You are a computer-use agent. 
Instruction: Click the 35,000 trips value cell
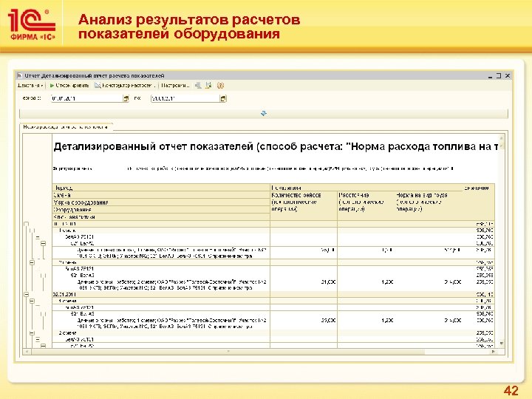coord(328,320)
